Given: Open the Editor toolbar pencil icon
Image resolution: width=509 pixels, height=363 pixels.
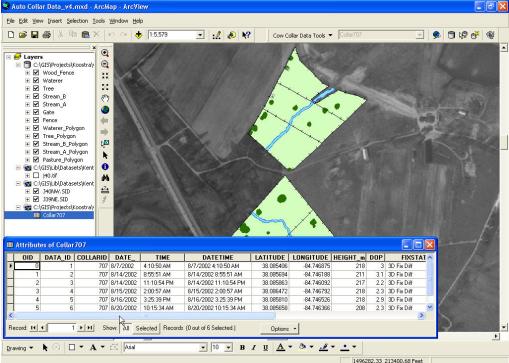Looking at the screenshot, I should (x=217, y=35).
